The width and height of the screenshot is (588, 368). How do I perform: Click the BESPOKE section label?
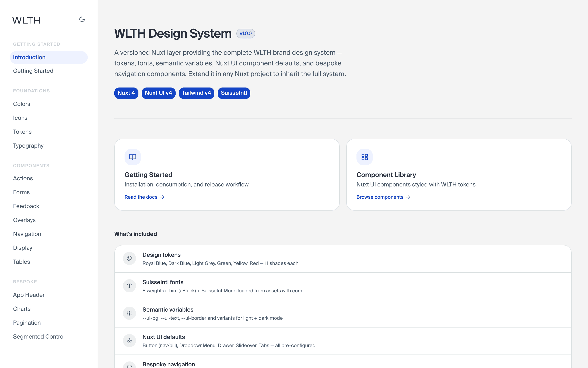25,282
